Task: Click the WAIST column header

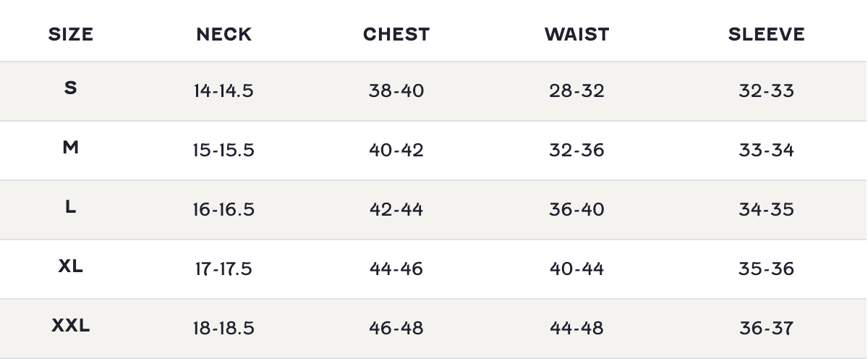Action: click(x=576, y=34)
